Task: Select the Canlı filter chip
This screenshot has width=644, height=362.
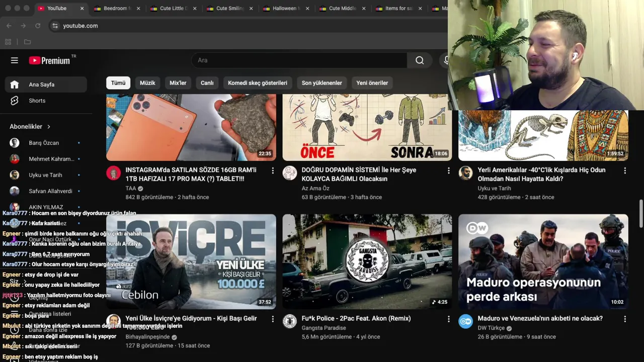Action: [207, 83]
